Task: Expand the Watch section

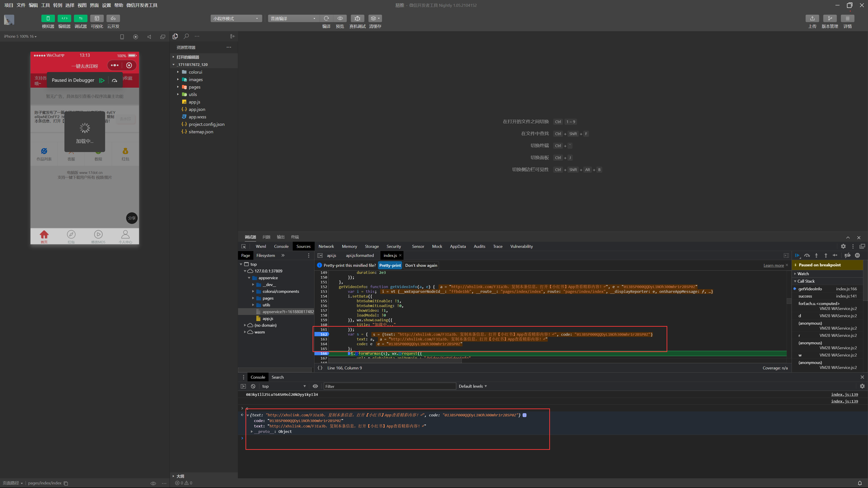Action: (x=803, y=273)
